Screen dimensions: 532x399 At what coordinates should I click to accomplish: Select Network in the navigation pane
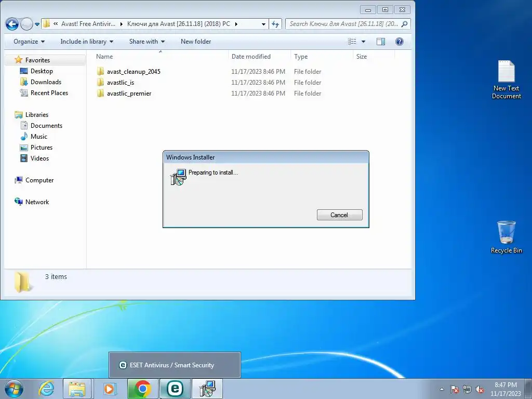37,202
